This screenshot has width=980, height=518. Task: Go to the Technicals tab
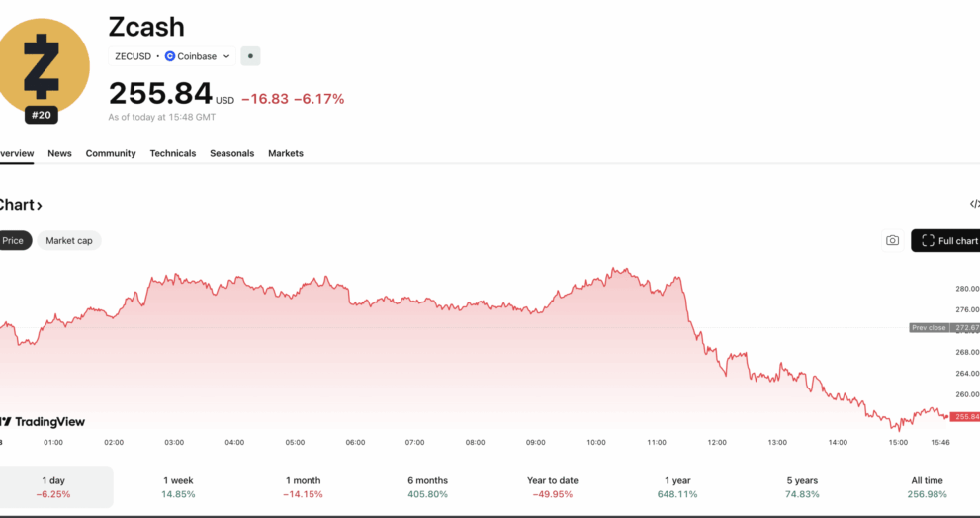coord(173,153)
